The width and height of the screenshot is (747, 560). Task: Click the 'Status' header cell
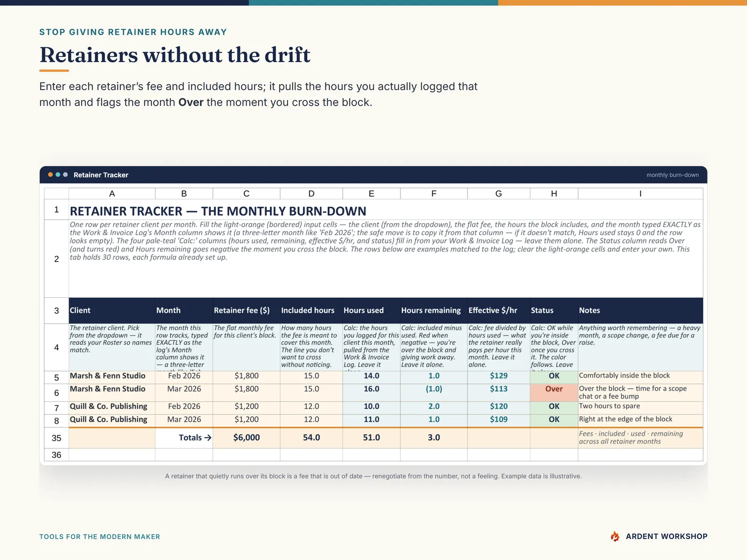tap(554, 311)
